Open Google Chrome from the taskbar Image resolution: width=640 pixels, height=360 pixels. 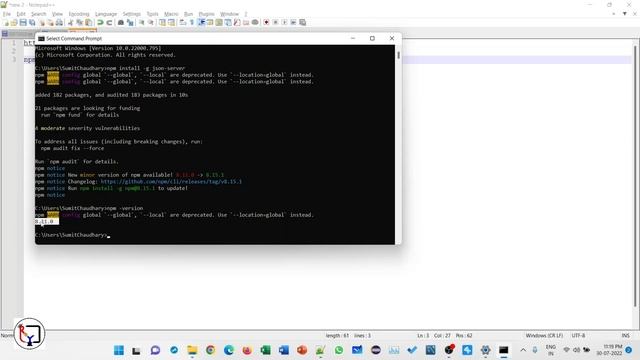pyautogui.click(x=210, y=350)
